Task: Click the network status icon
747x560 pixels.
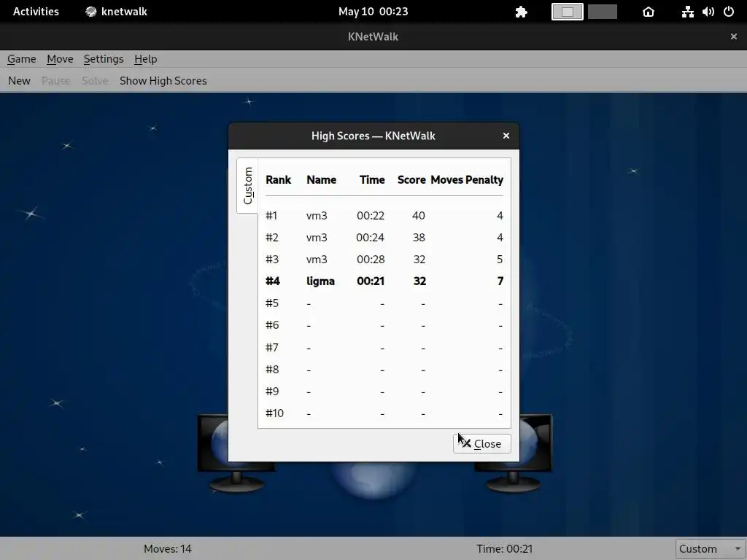Action: (687, 12)
